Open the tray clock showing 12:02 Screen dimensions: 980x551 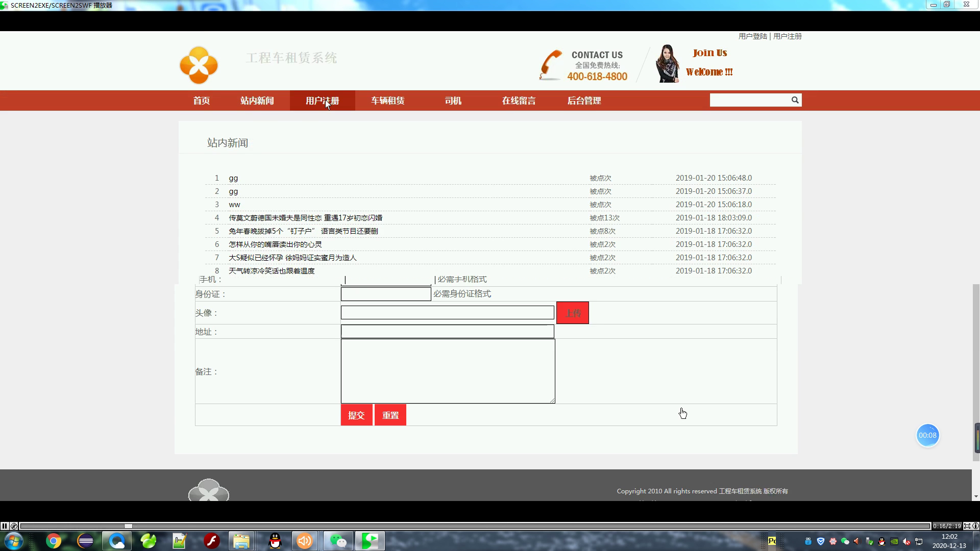(949, 541)
